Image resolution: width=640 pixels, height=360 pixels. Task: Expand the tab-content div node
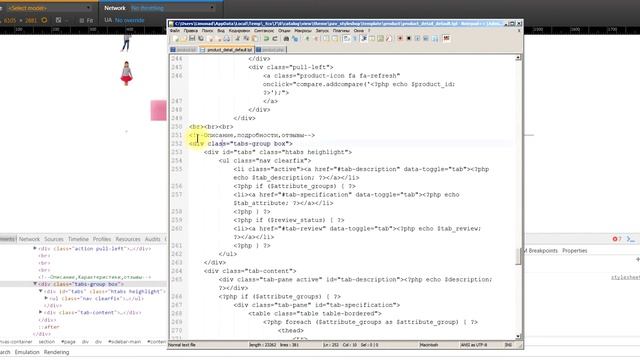[x=40, y=312]
